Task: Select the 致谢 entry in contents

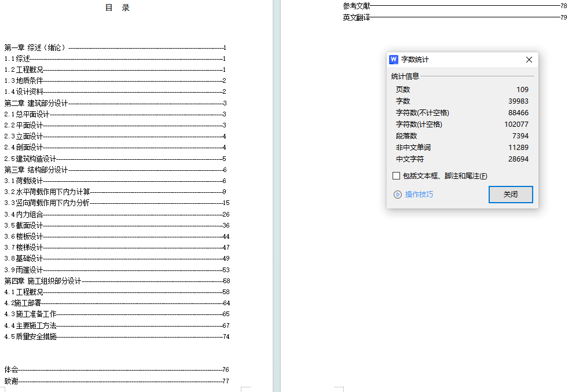Action: [x=11, y=381]
